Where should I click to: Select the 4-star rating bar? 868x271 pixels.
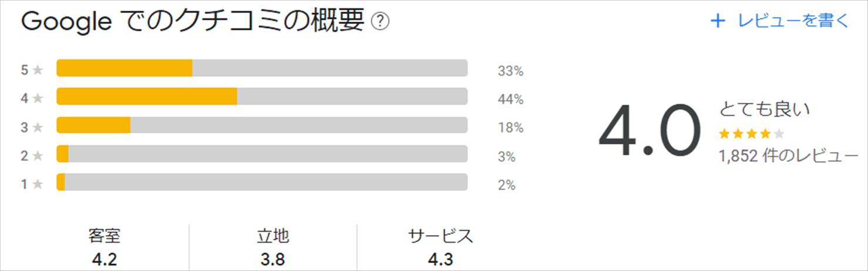[x=262, y=96]
